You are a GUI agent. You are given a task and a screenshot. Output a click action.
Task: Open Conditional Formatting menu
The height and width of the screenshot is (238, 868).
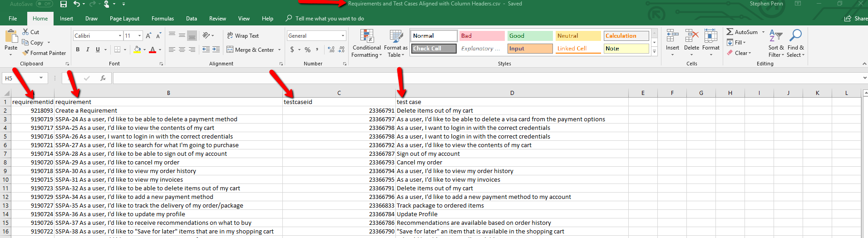[x=367, y=44]
